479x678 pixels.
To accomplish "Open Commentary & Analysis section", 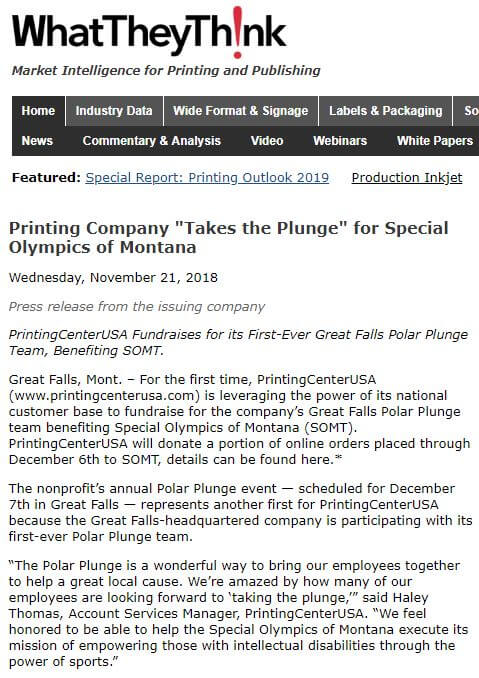I will (152, 141).
